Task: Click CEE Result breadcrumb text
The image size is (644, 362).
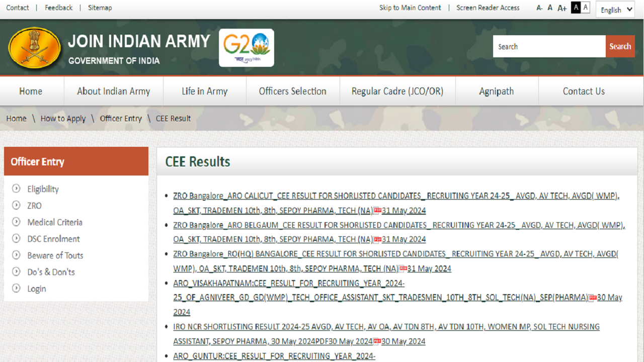Action: (x=173, y=119)
